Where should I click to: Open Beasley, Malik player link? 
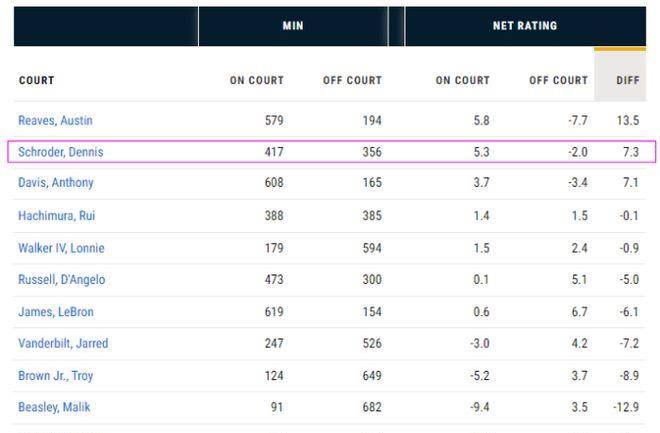pos(55,408)
